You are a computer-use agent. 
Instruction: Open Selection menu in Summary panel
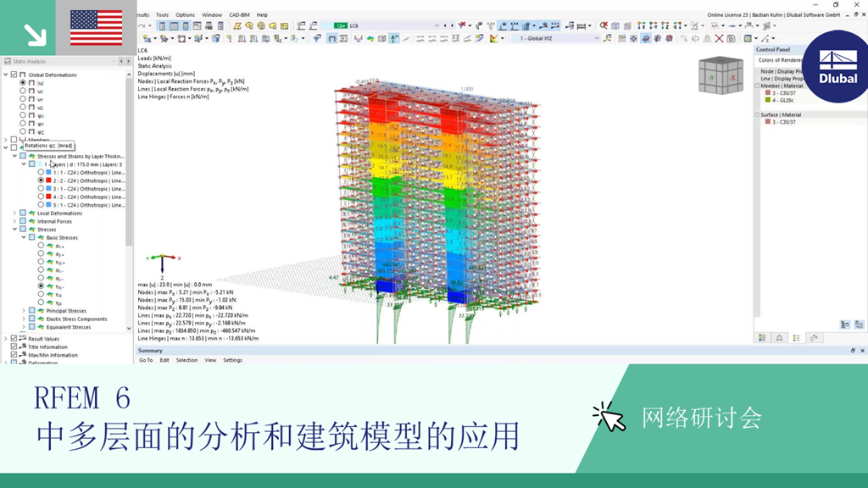pyautogui.click(x=186, y=360)
